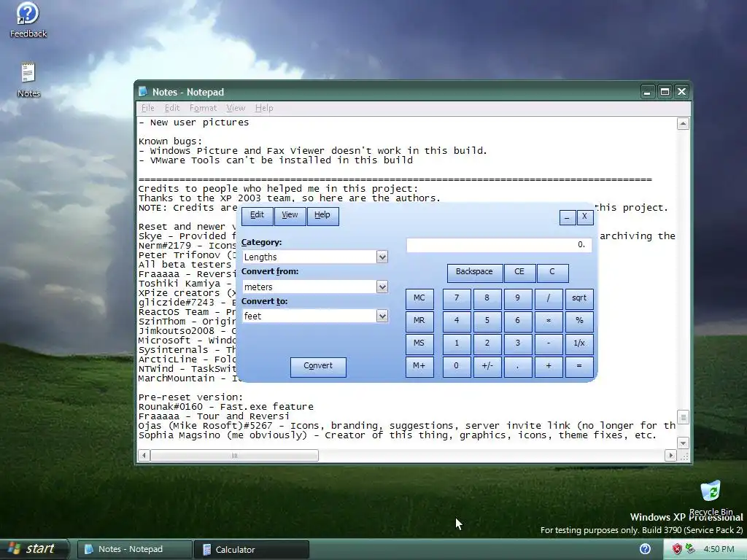The width and height of the screenshot is (747, 560).
Task: Click the 1 key in Calculator
Action: tap(457, 344)
